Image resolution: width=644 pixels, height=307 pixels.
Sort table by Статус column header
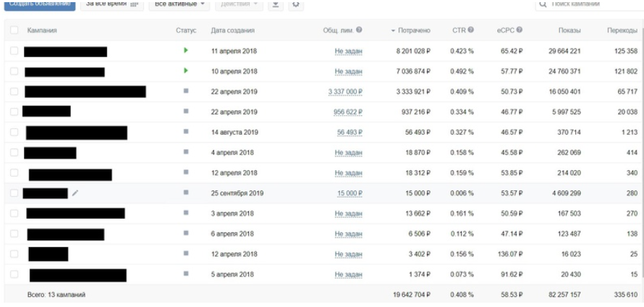[x=186, y=30]
